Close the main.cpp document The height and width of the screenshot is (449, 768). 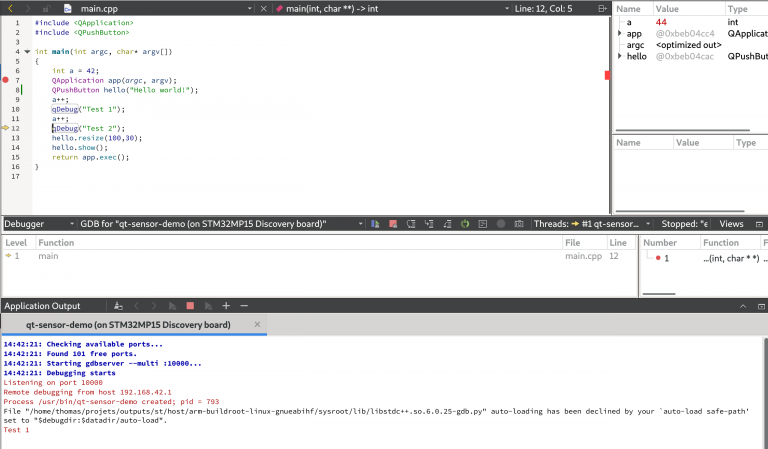click(264, 8)
